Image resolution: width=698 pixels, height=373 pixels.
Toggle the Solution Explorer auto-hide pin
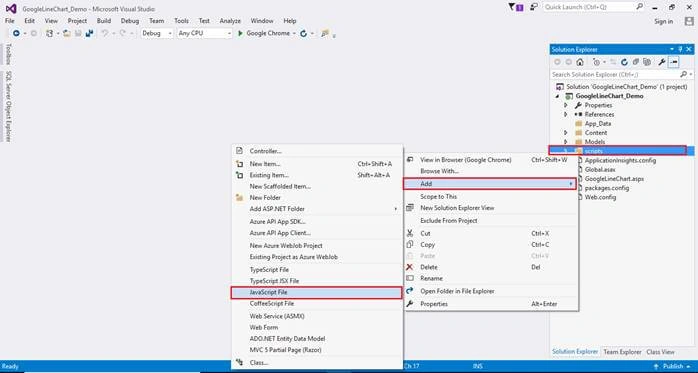[x=680, y=49]
